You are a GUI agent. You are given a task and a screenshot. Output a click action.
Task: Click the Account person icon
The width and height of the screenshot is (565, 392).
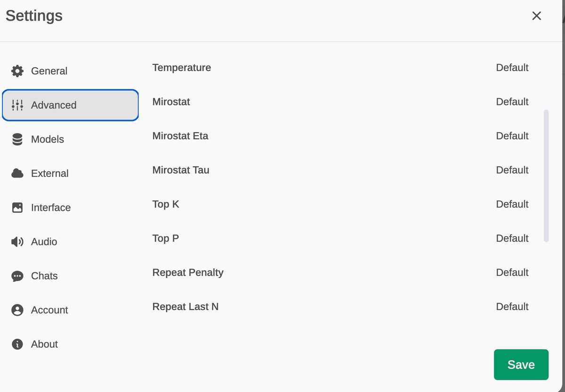(17, 310)
